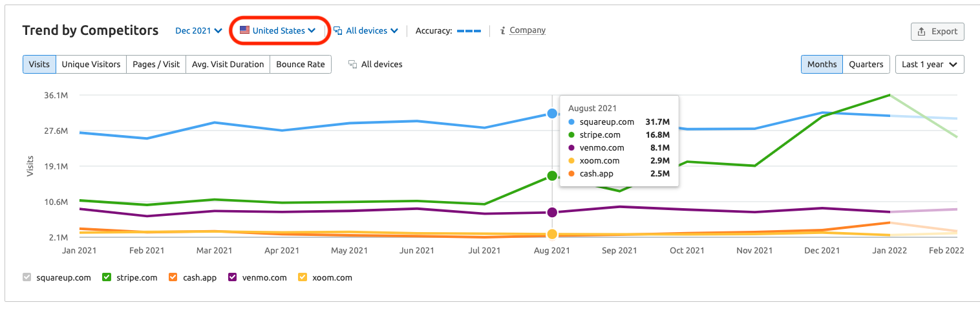This screenshot has width=980, height=309.
Task: Click the US flag icon
Action: pos(244,30)
